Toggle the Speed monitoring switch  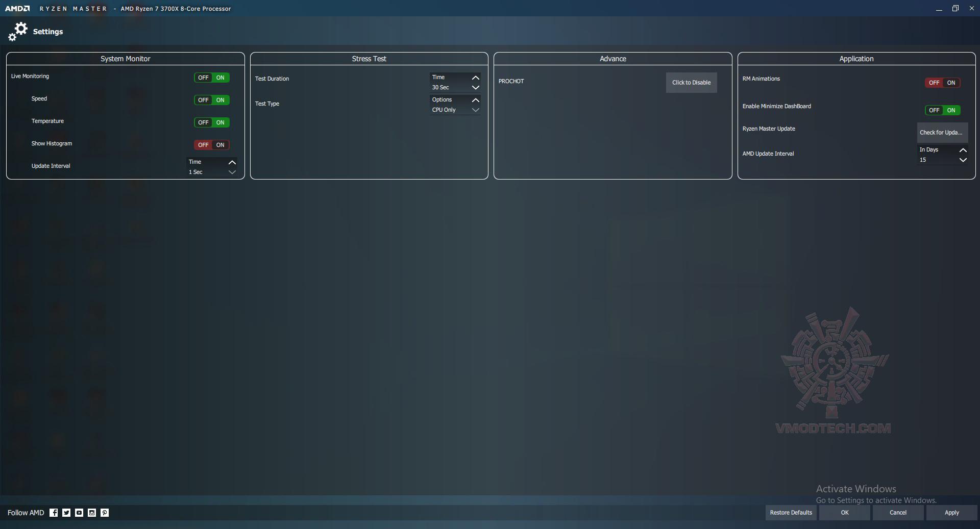212,100
